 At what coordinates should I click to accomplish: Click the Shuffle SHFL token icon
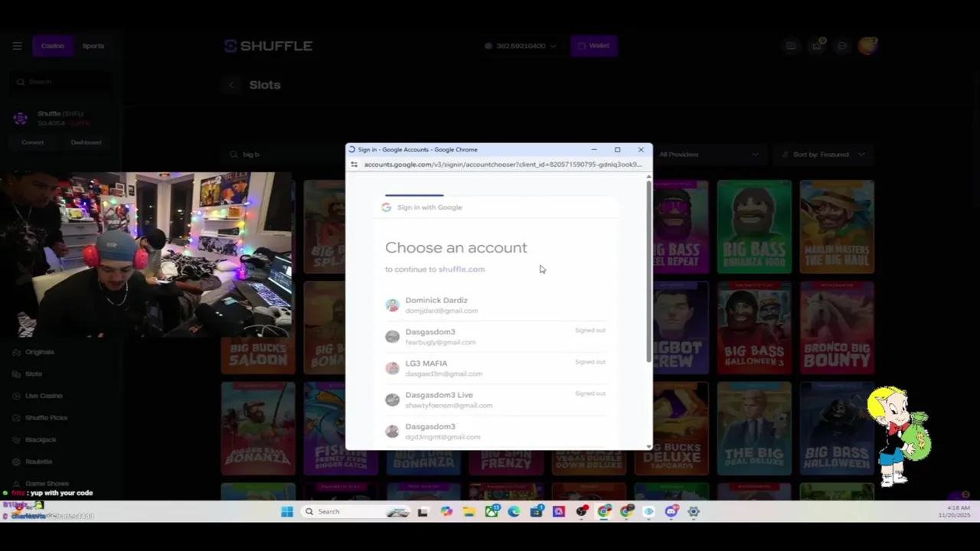point(21,118)
